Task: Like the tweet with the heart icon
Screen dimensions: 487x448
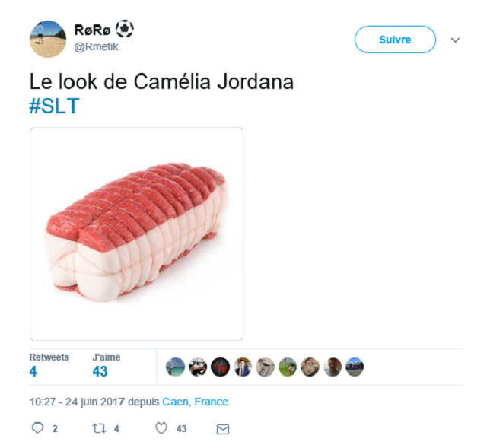Action: click(x=161, y=428)
